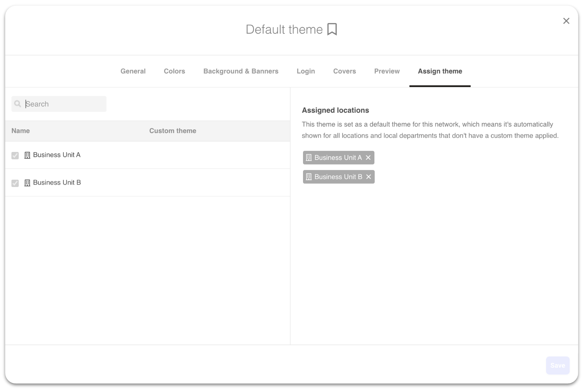Click the Name column header

coord(20,131)
